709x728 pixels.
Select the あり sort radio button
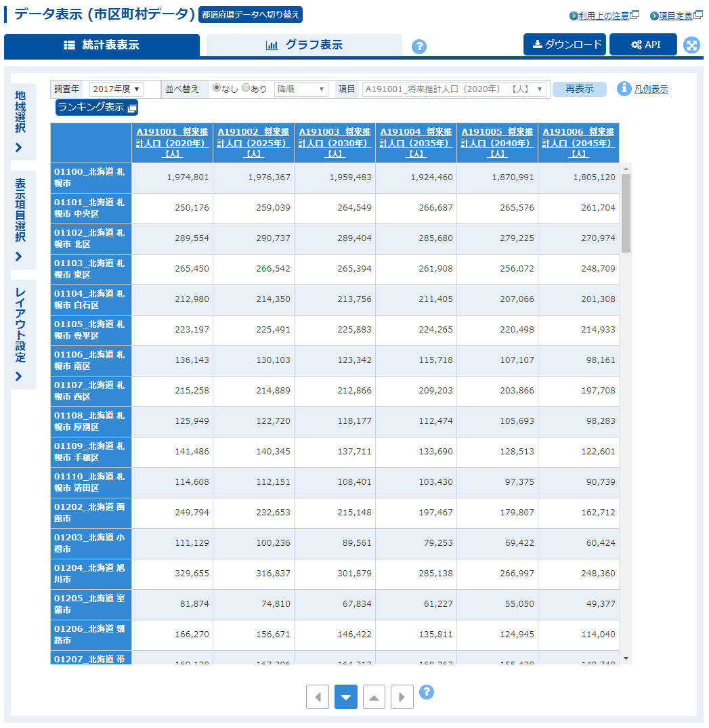(246, 88)
